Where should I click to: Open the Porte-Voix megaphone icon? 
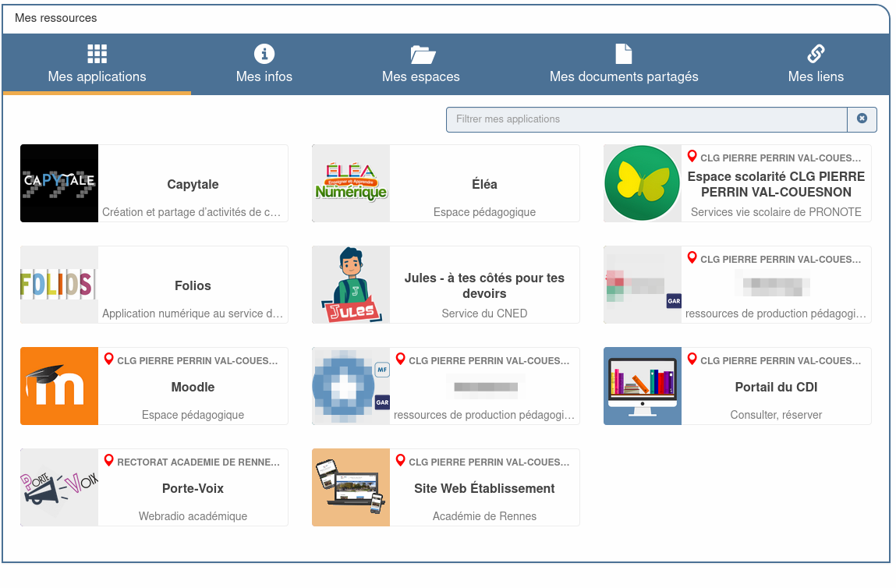pyautogui.click(x=59, y=487)
